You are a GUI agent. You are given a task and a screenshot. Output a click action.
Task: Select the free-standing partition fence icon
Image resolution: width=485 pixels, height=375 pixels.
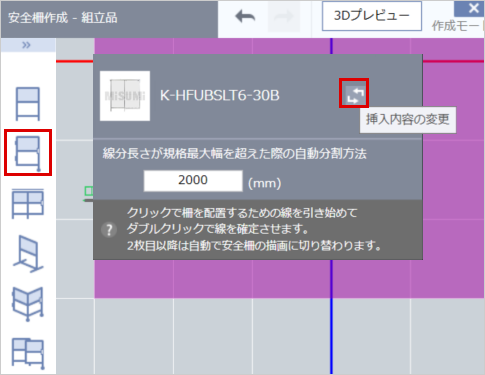pos(28,254)
